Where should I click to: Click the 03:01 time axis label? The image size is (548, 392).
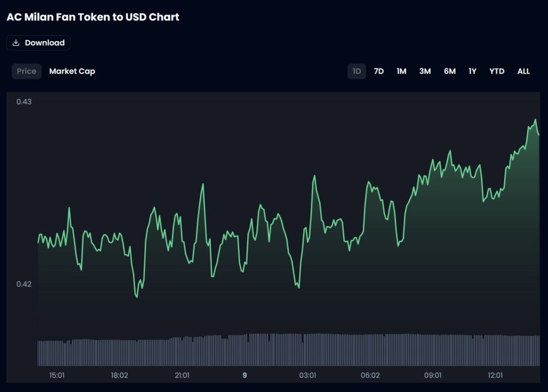(x=308, y=375)
